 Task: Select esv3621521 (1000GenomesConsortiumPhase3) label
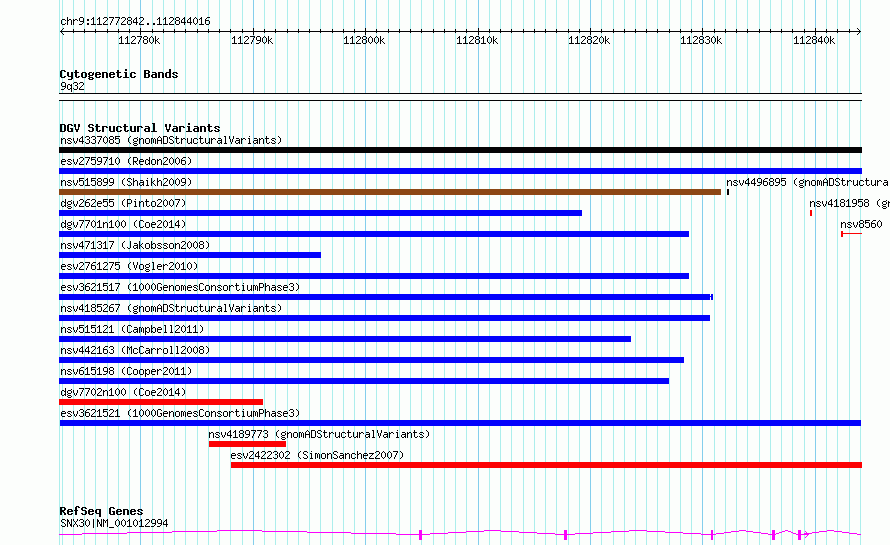coord(180,413)
